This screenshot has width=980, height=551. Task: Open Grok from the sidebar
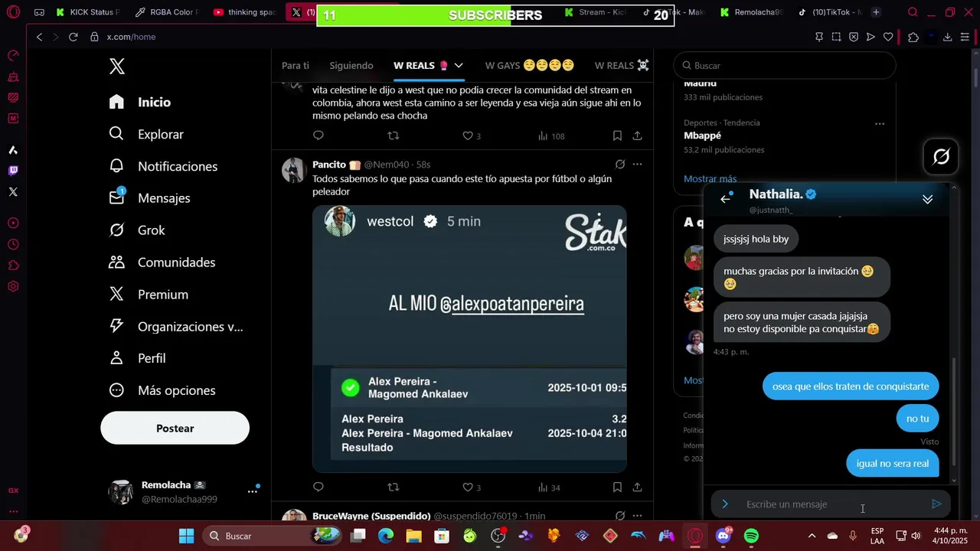click(x=137, y=230)
